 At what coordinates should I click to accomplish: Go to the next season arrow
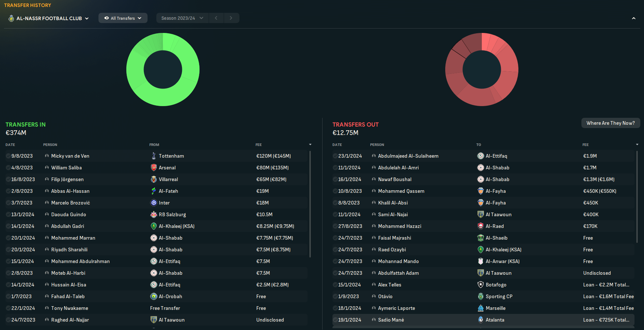click(231, 18)
